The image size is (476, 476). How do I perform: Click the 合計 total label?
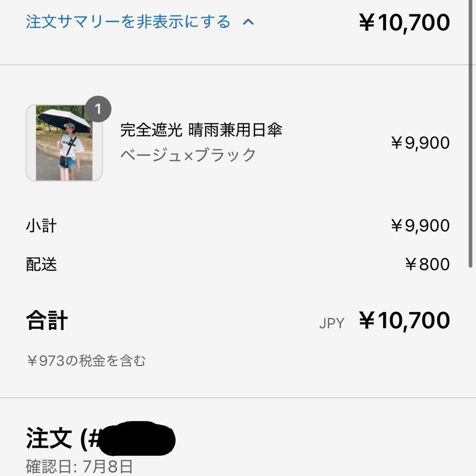(x=47, y=320)
